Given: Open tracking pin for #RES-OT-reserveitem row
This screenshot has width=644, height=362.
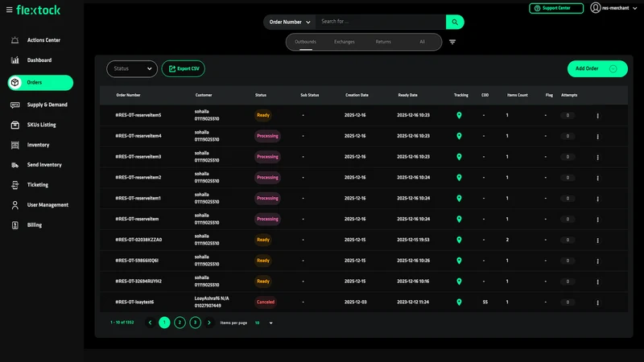Looking at the screenshot, I should click(x=459, y=219).
